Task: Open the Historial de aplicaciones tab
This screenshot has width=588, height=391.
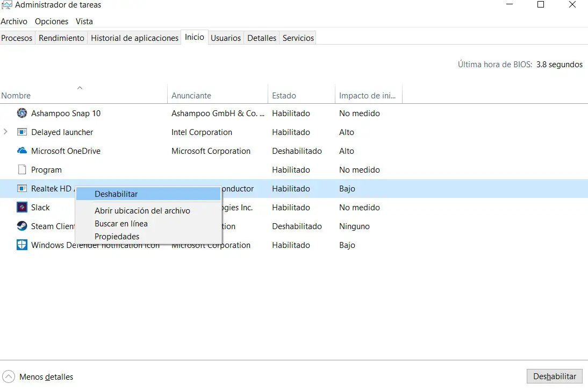Action: [134, 38]
